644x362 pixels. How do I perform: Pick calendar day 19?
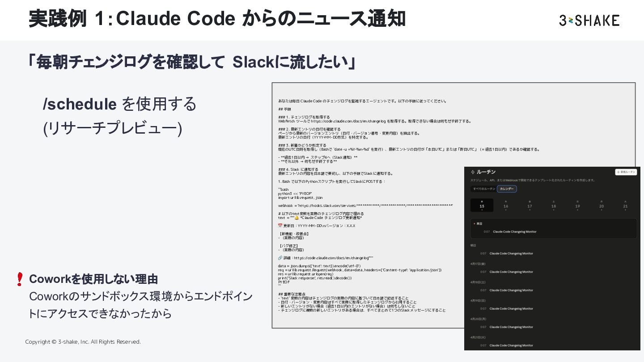pyautogui.click(x=577, y=205)
